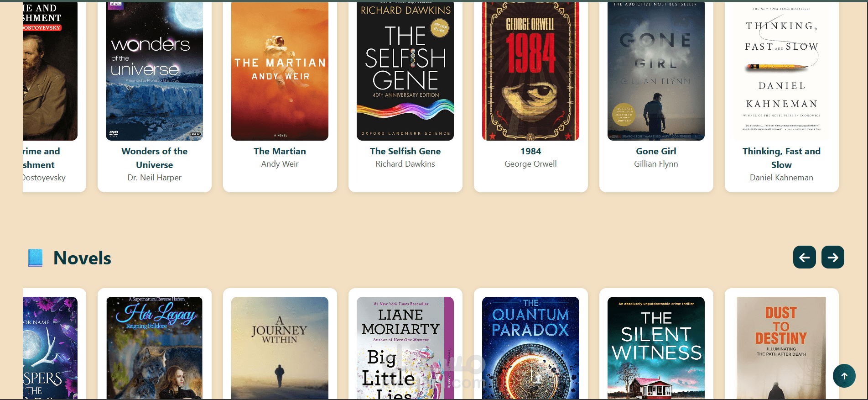Screen dimensions: 868x400
Task: Open The Quantum Paradox novel cover
Action: click(530, 348)
